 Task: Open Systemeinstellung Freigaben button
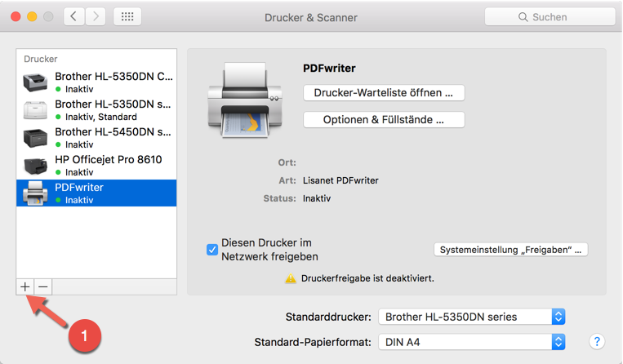pyautogui.click(x=510, y=250)
